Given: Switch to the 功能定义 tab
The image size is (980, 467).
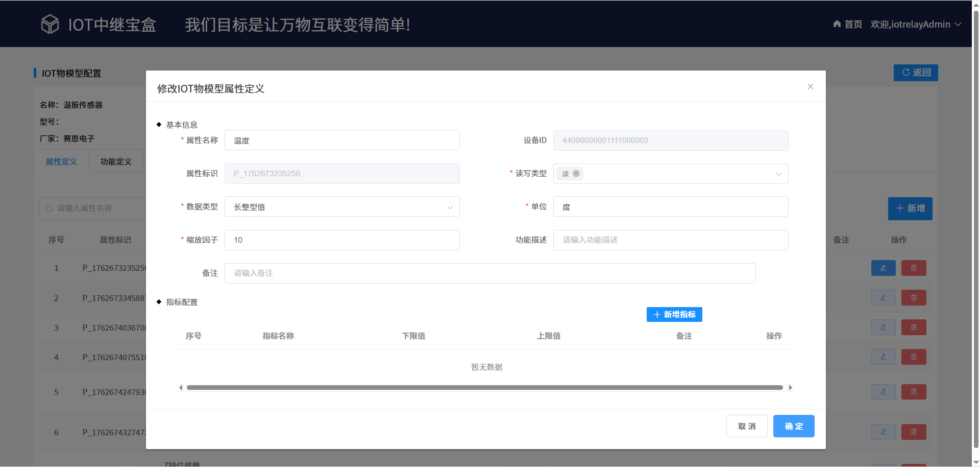Looking at the screenshot, I should coord(116,161).
